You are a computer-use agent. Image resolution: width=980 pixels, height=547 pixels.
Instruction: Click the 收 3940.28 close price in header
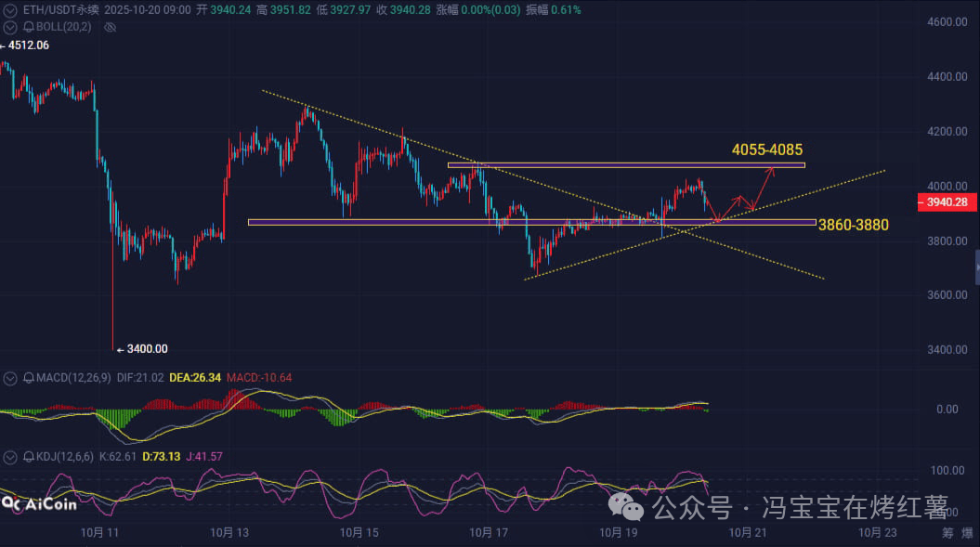403,10
